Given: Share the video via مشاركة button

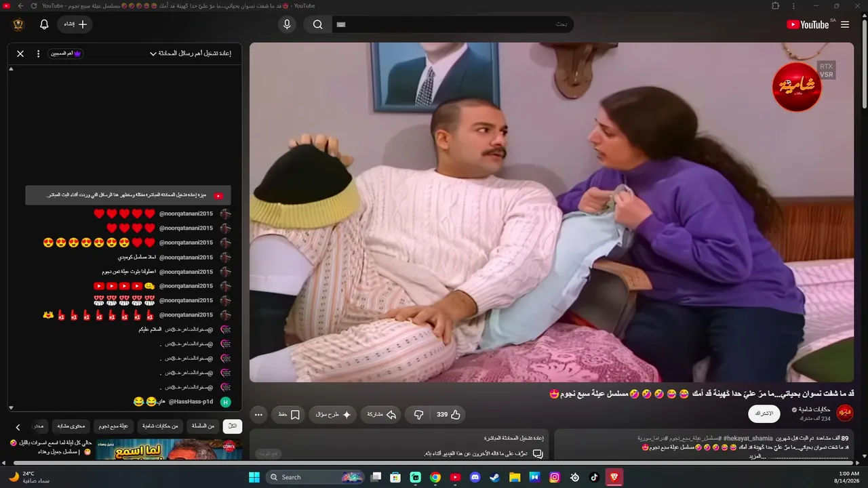Looking at the screenshot, I should click(381, 414).
